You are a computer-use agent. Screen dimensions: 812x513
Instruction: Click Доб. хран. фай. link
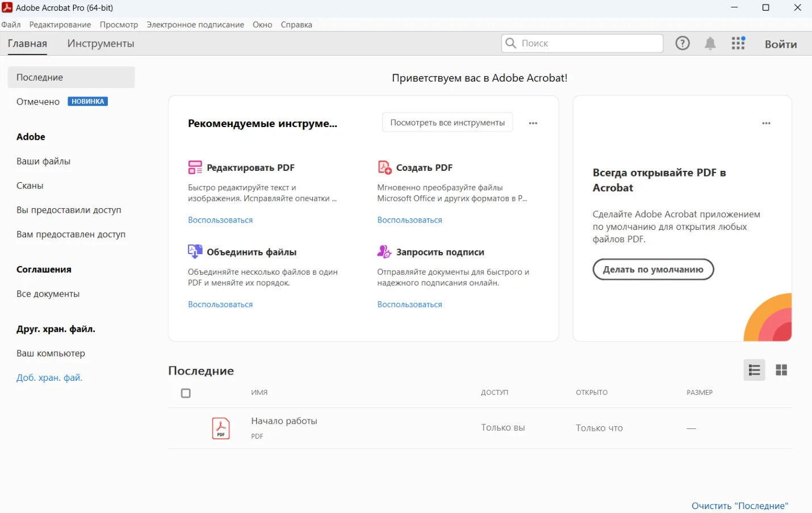[49, 377]
